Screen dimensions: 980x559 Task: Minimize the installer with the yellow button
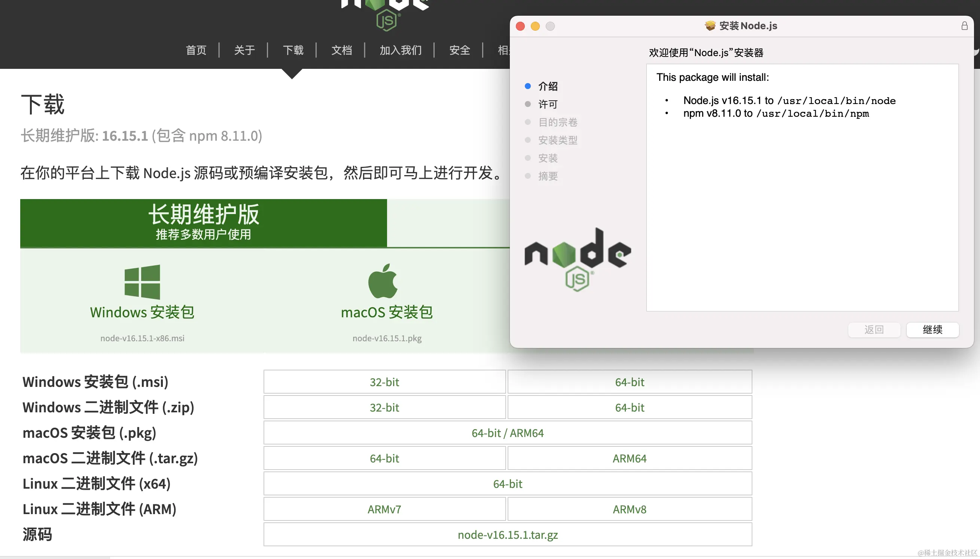535,26
